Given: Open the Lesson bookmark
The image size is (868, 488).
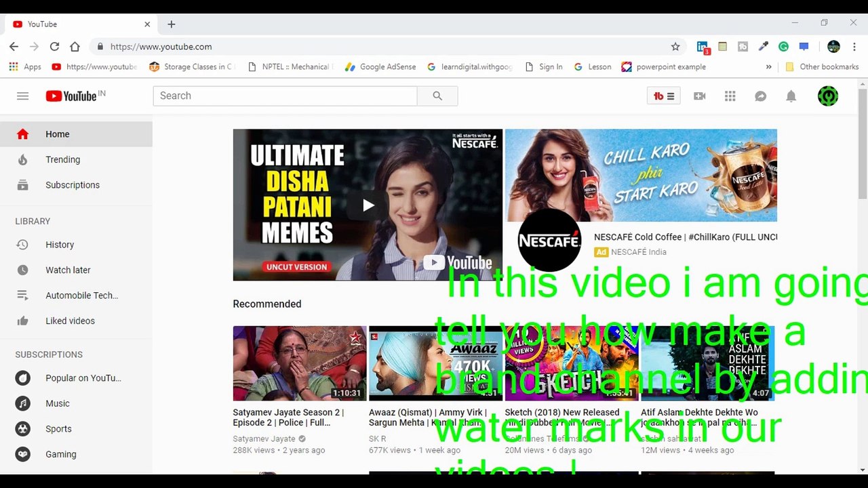Looking at the screenshot, I should pyautogui.click(x=593, y=67).
